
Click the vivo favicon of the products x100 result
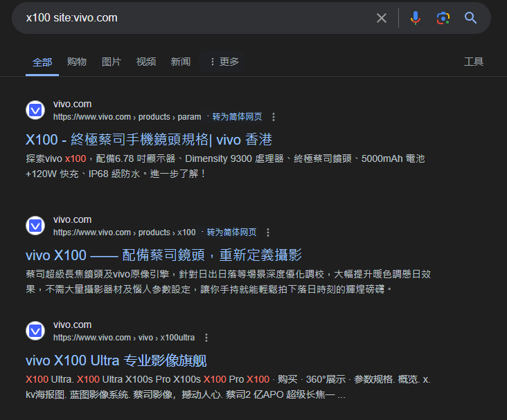click(x=35, y=226)
